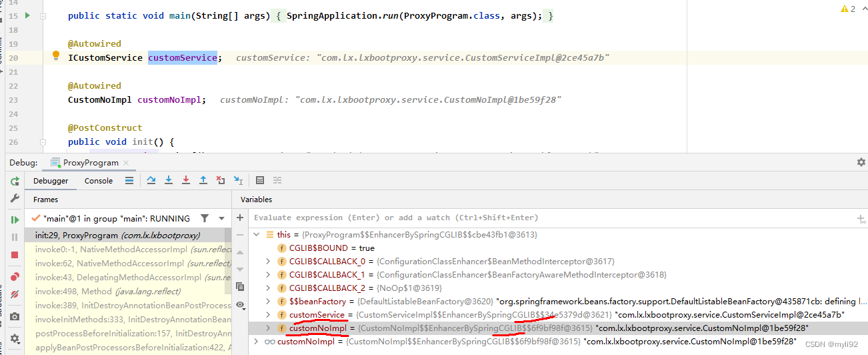Close the ProxyProgram debug tab
This screenshot has width=868, height=355.
click(x=127, y=163)
